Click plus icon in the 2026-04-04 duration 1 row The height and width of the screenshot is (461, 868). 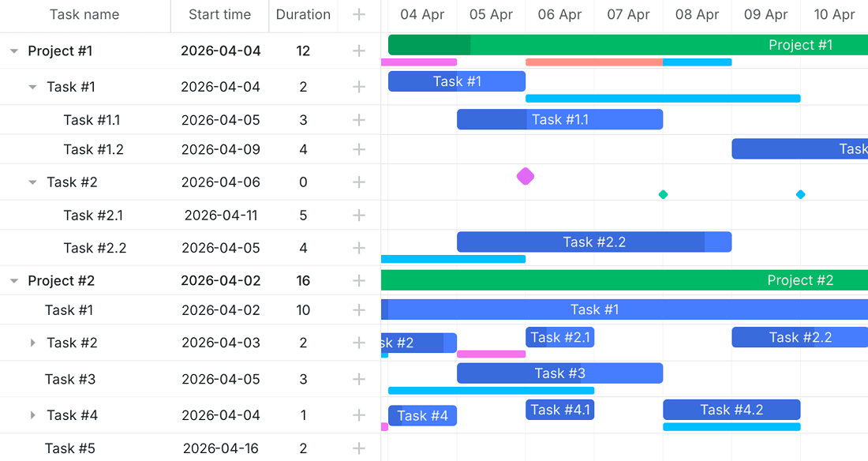coord(359,415)
